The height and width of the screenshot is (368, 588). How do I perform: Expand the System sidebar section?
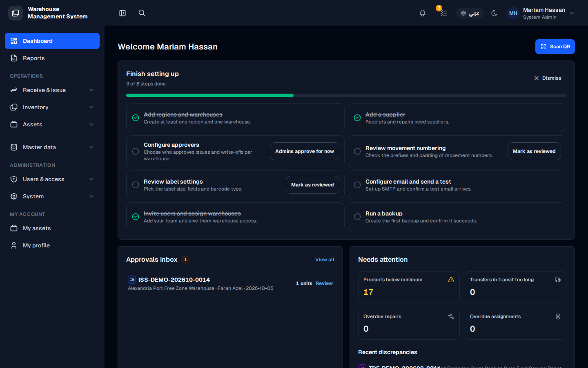point(52,196)
